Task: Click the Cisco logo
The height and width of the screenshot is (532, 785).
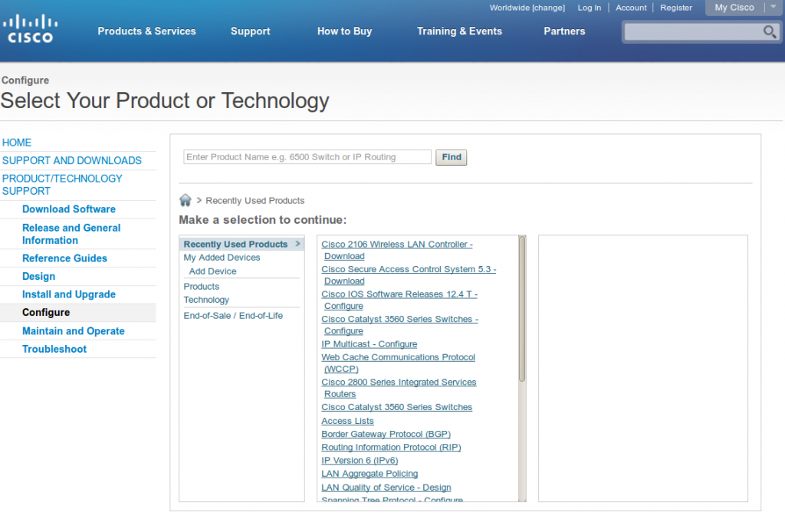Action: [29, 28]
